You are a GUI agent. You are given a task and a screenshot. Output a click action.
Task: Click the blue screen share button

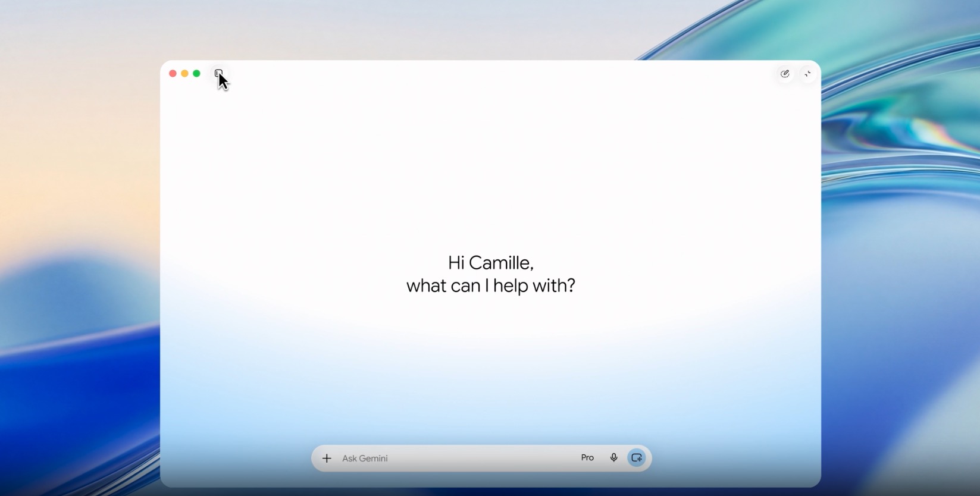pyautogui.click(x=636, y=457)
